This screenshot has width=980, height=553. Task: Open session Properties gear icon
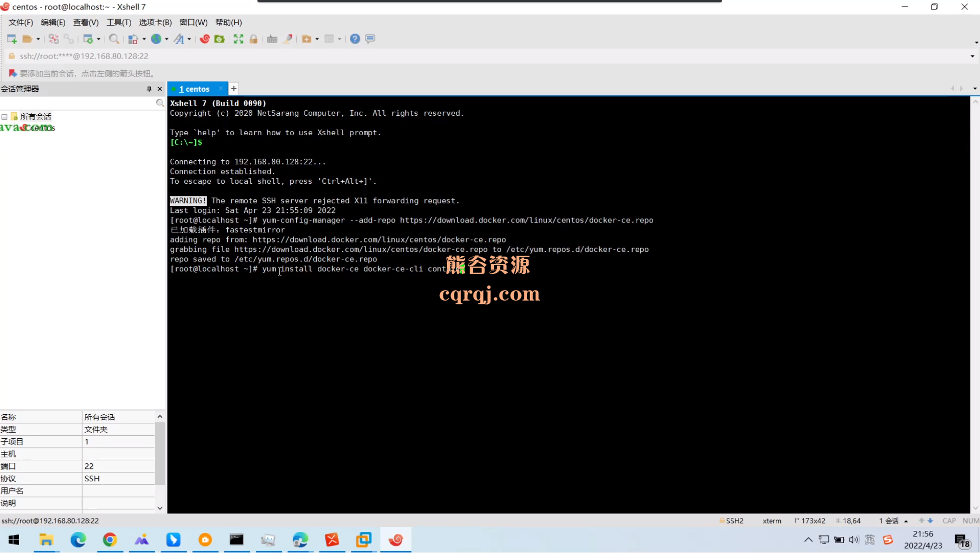[x=88, y=39]
